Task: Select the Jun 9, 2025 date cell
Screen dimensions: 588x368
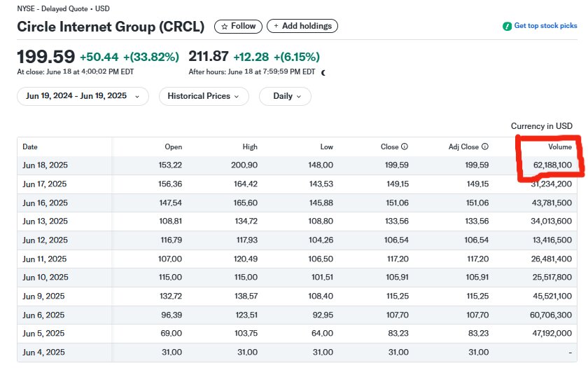Action: [43, 296]
